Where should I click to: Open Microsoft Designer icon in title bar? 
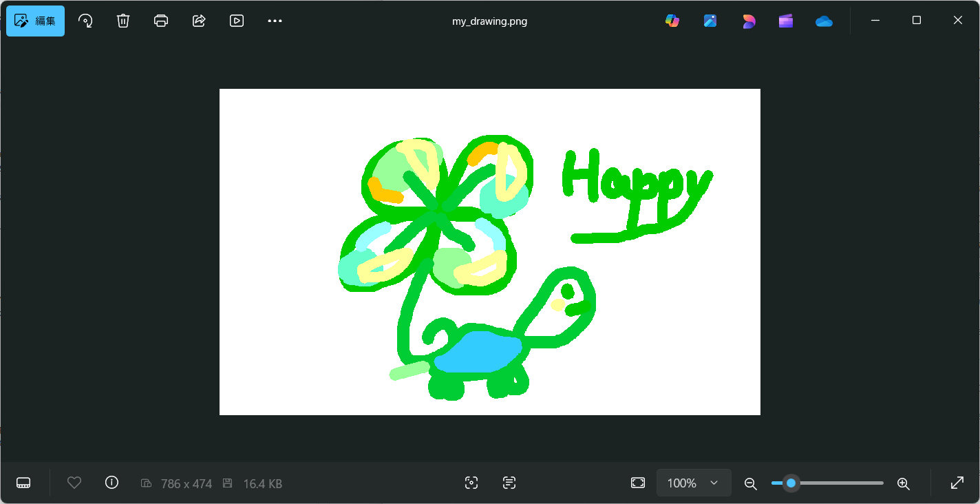(x=710, y=21)
